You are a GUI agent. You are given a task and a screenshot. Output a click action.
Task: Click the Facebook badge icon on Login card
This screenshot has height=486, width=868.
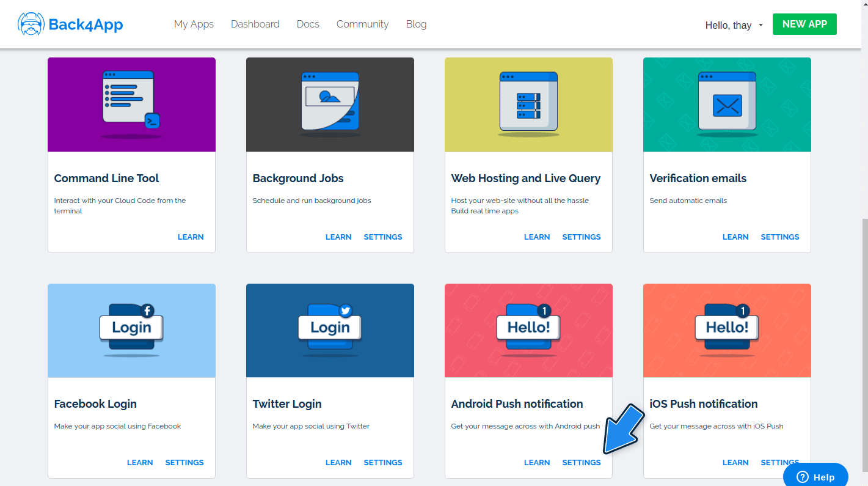pos(147,310)
